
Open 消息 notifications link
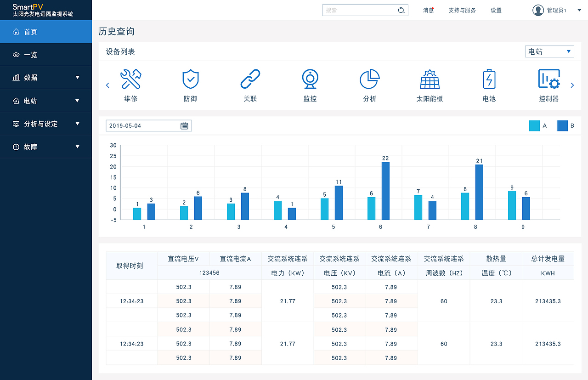pos(428,10)
